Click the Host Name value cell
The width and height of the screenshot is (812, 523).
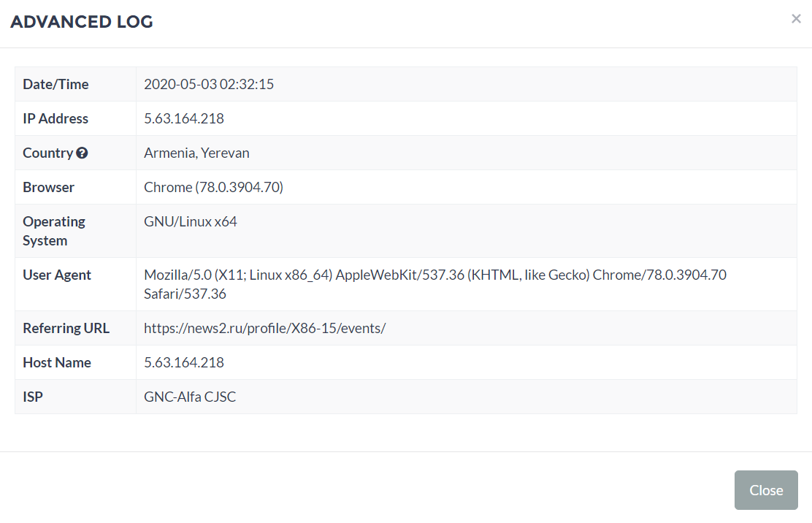[x=466, y=362]
